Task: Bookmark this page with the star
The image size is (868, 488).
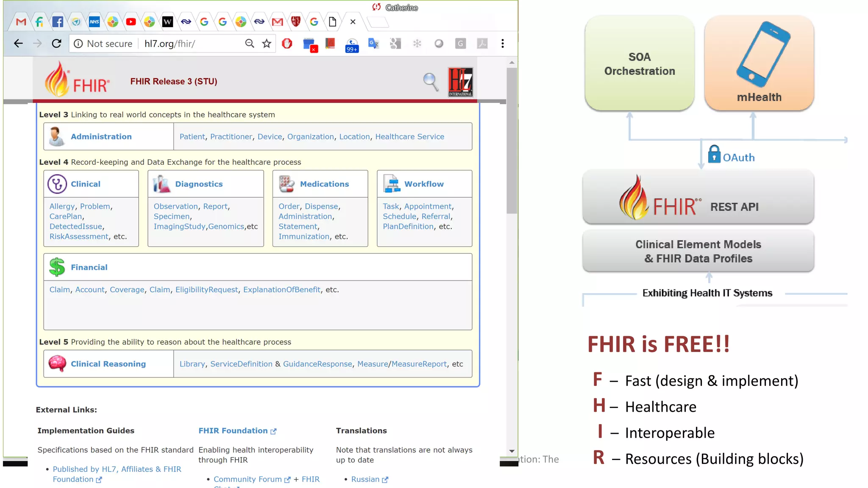Action: [x=267, y=43]
